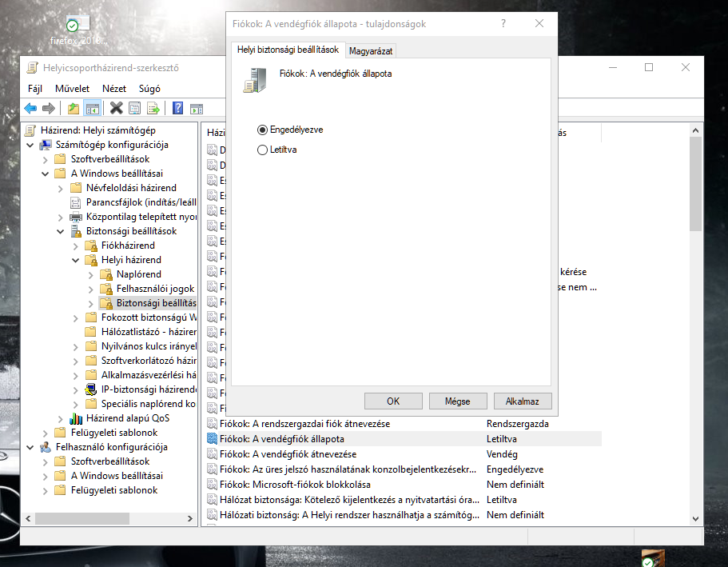
Task: Collapse the Számítógép konfigurációja node
Action: tap(30, 145)
